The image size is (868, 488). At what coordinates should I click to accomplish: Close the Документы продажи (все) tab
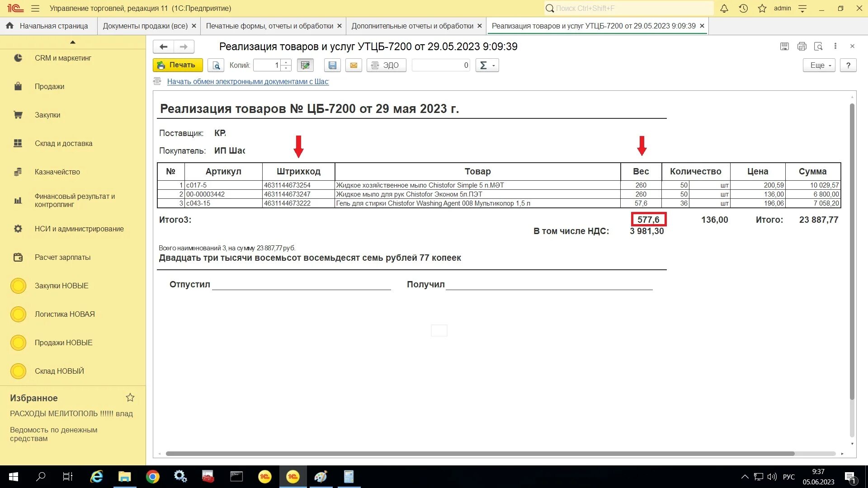click(x=194, y=26)
